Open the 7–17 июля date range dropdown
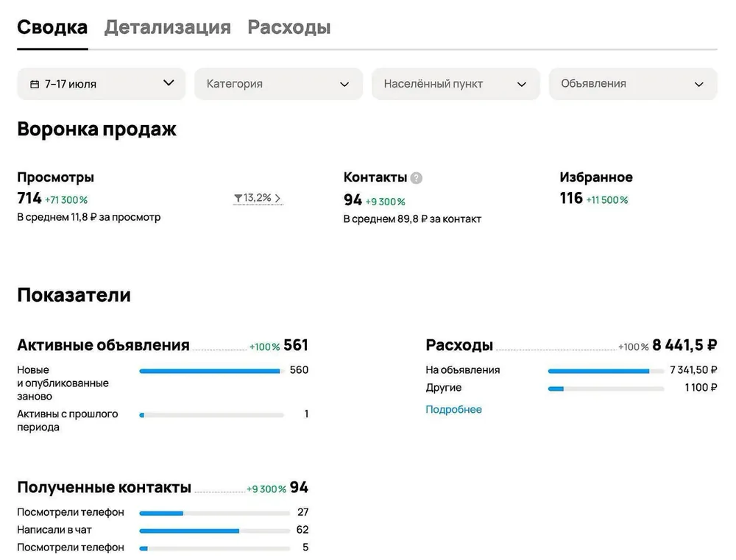 (x=102, y=84)
